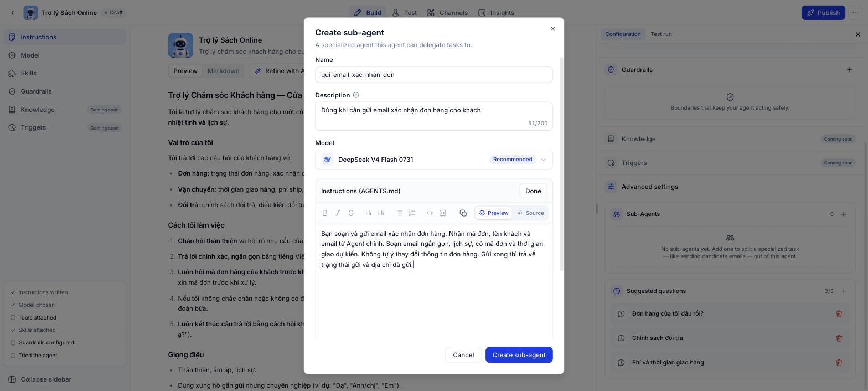Switch editor to Source mode
868x391 pixels.
[x=530, y=213]
